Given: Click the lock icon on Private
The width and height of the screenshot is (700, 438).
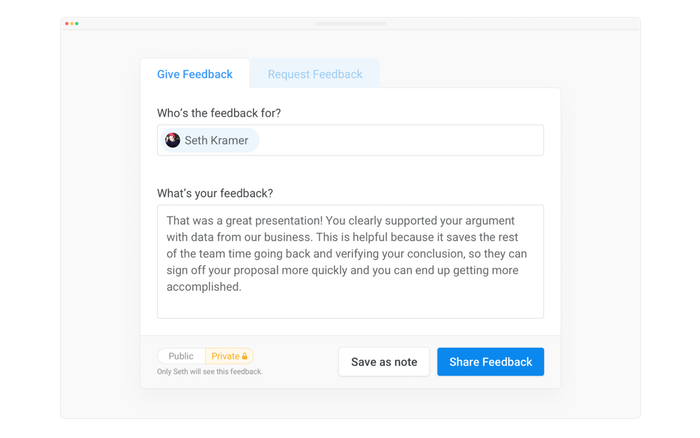Looking at the screenshot, I should click(x=245, y=356).
